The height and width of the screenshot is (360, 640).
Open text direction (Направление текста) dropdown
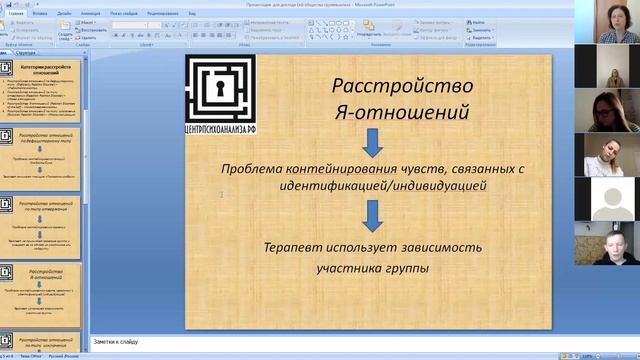268,22
